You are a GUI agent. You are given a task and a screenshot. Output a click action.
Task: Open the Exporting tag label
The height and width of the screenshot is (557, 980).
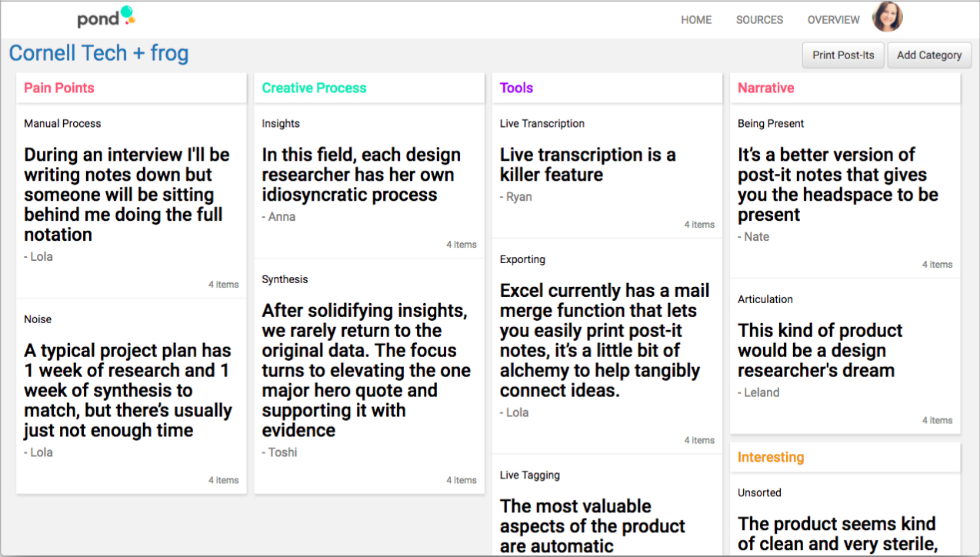click(x=522, y=259)
